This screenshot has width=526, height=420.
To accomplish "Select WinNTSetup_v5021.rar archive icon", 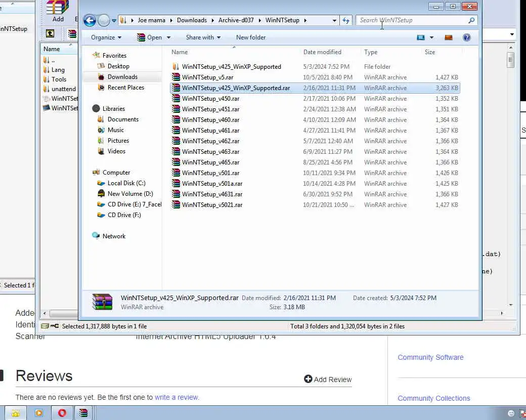I will click(x=176, y=205).
